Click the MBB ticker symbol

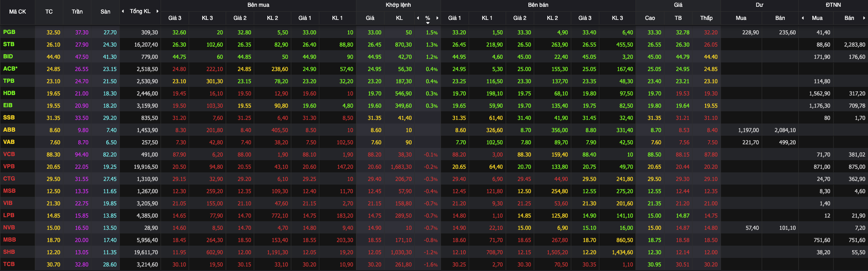(9, 240)
